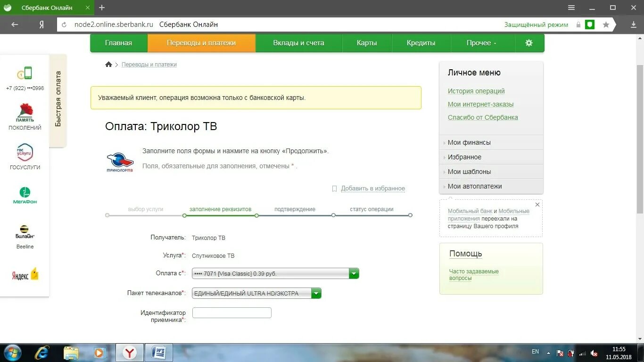Click the home icon in breadcrumbs
The height and width of the screenshot is (362, 644).
(108, 65)
